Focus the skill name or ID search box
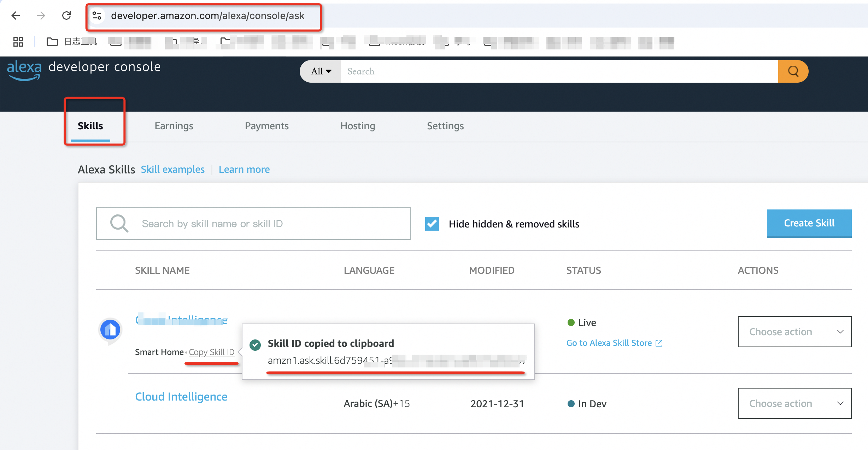The width and height of the screenshot is (868, 450). coord(253,224)
